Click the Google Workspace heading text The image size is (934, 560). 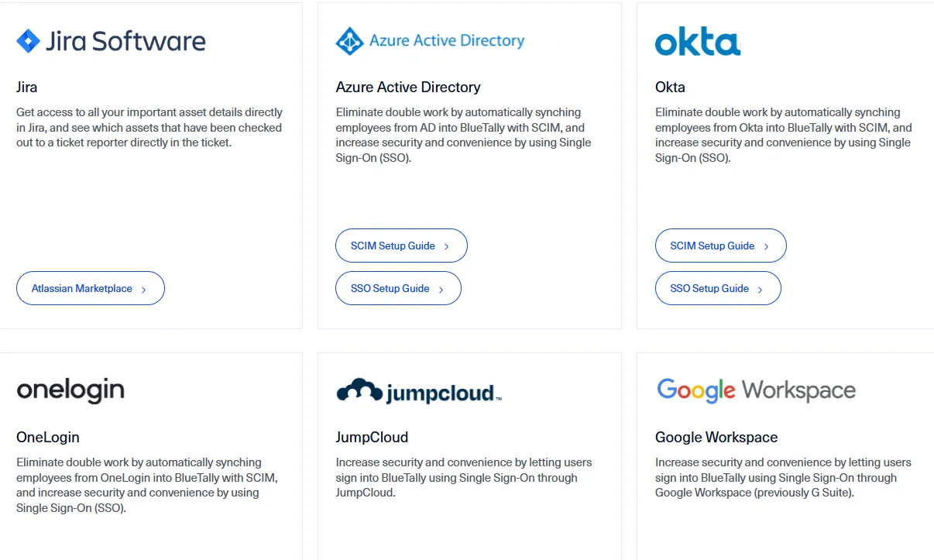tap(716, 438)
